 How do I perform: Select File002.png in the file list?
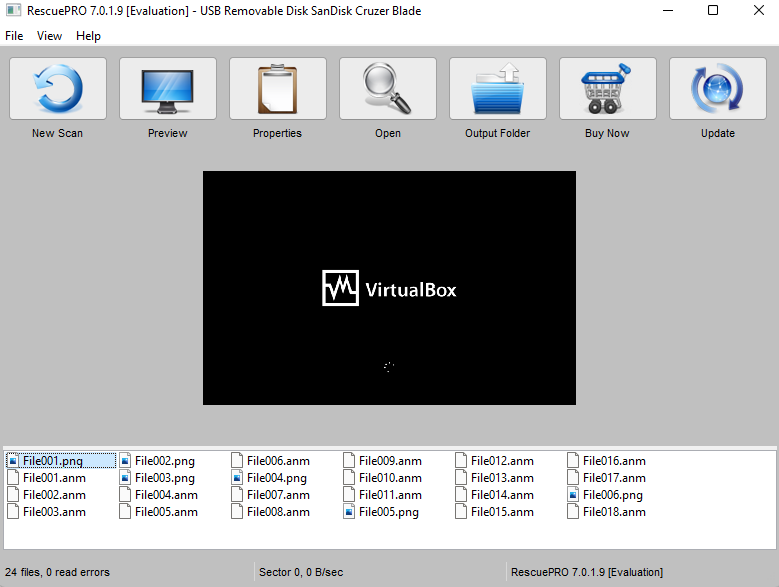(x=164, y=461)
